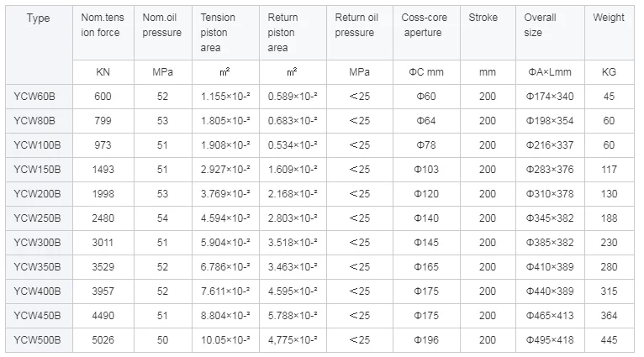Select the Weight column header
644x357 pixels.
pyautogui.click(x=609, y=18)
